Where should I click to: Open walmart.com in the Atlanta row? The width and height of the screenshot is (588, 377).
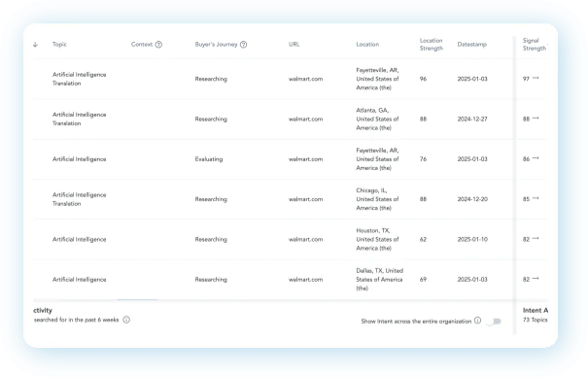coord(305,119)
